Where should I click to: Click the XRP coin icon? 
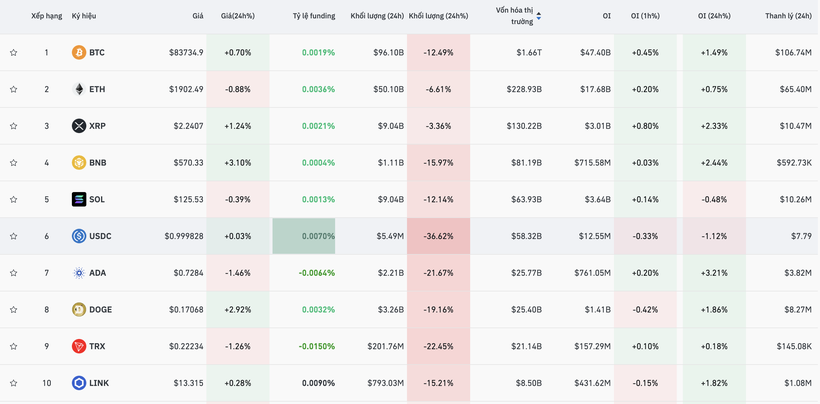point(79,126)
